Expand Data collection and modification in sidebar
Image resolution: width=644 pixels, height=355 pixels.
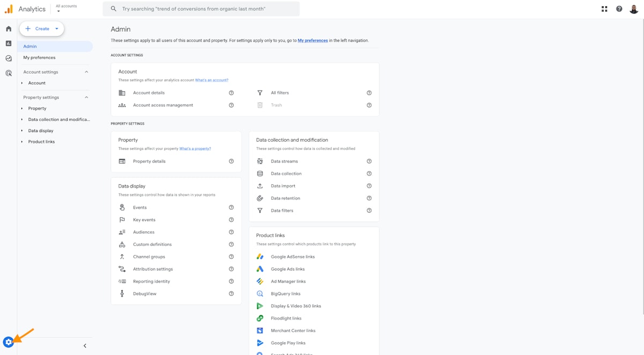pos(22,120)
